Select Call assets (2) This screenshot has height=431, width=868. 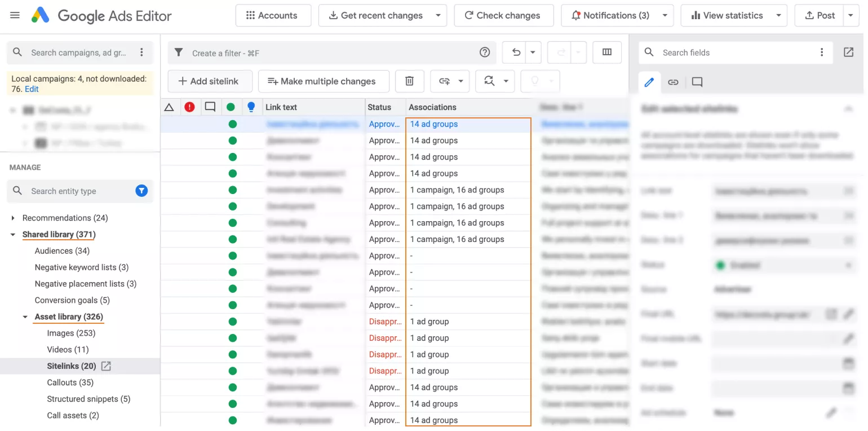[x=73, y=415]
